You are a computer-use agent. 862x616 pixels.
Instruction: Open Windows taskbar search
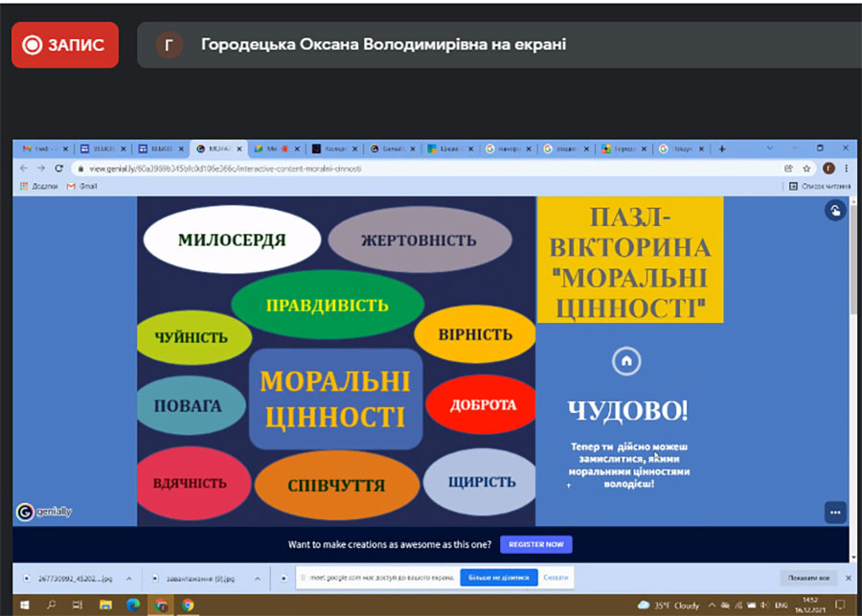click(51, 605)
